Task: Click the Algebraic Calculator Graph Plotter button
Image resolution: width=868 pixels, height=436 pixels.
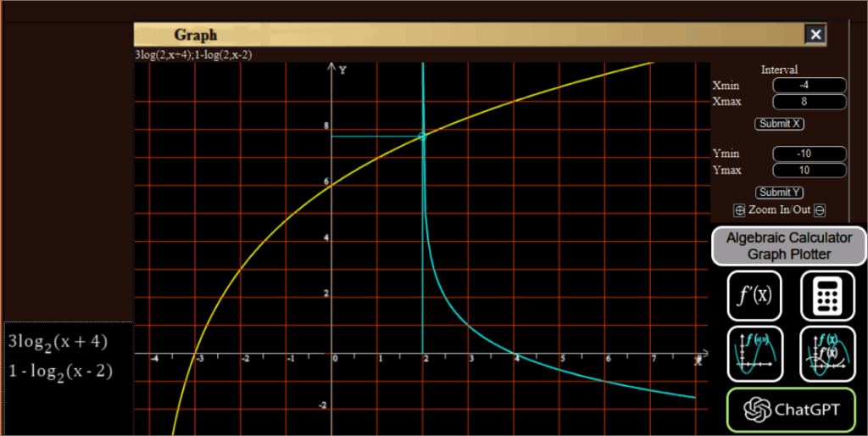Action: [x=789, y=246]
